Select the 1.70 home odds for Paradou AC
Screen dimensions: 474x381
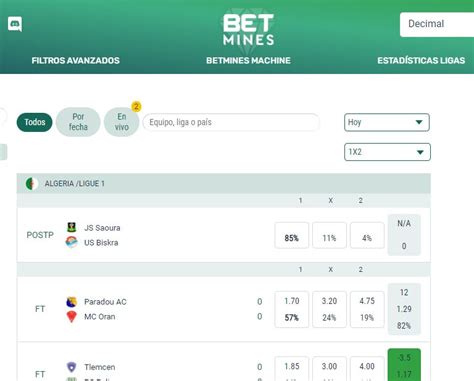click(x=292, y=301)
